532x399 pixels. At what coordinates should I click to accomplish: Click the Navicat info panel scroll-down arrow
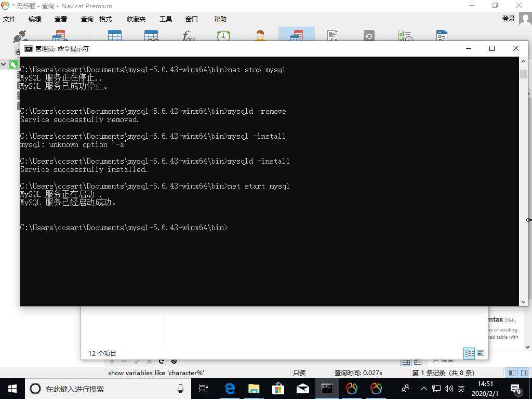coord(527,347)
